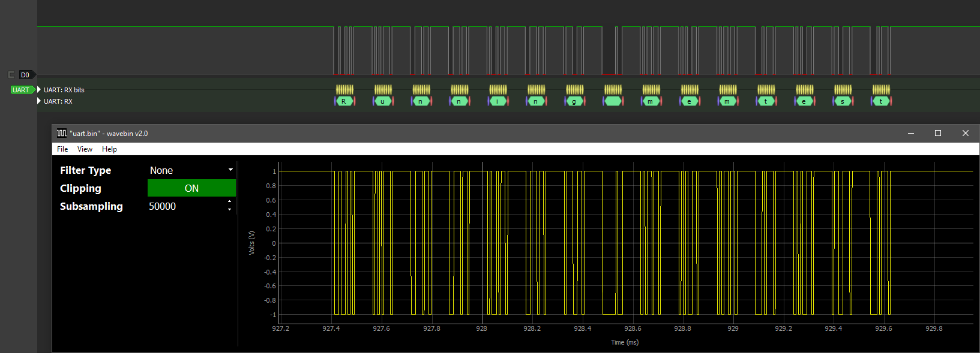
Task: Open the File menu
Action: click(62, 149)
